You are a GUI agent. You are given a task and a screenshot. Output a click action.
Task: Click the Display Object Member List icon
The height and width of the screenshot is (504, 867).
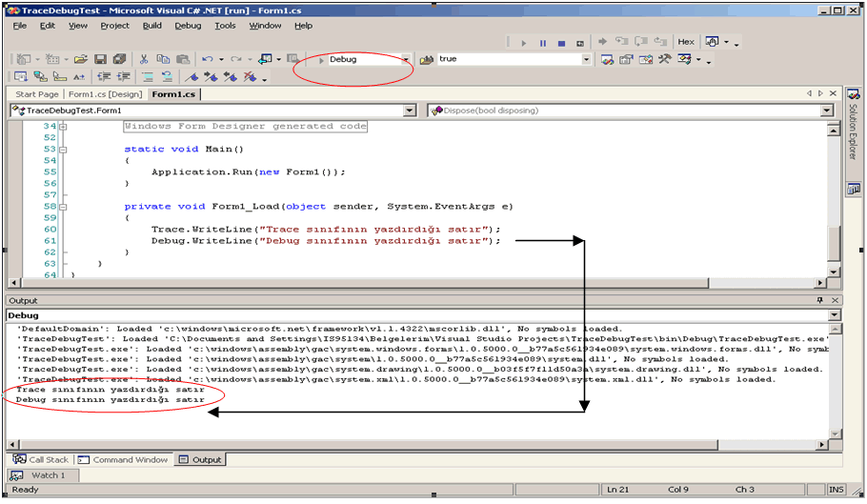click(x=20, y=77)
